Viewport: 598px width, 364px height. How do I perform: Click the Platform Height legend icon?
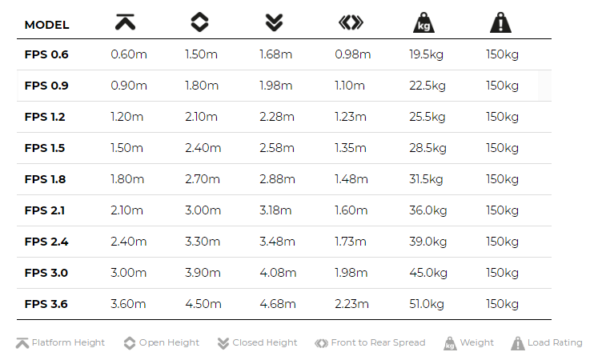pyautogui.click(x=22, y=343)
